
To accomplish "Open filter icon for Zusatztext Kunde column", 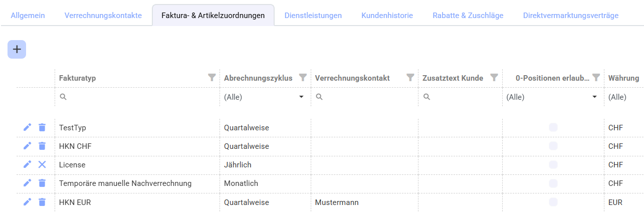I will pos(494,78).
